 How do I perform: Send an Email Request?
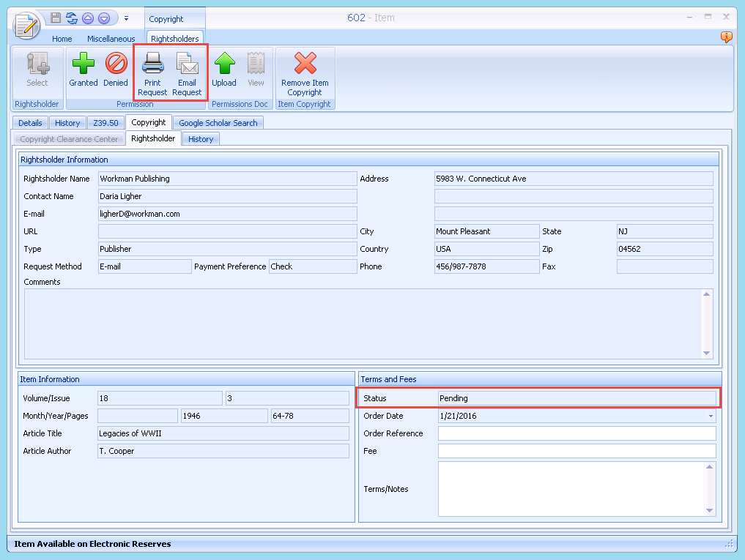(187, 72)
